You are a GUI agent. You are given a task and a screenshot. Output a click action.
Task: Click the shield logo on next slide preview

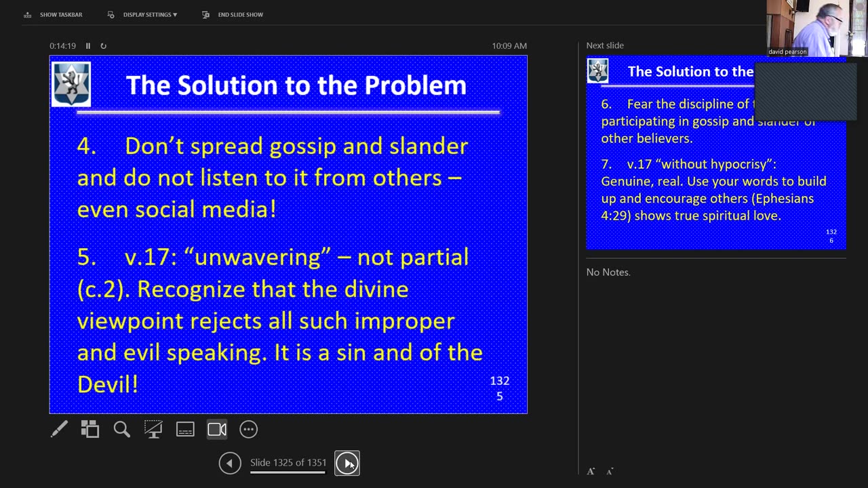(x=597, y=71)
